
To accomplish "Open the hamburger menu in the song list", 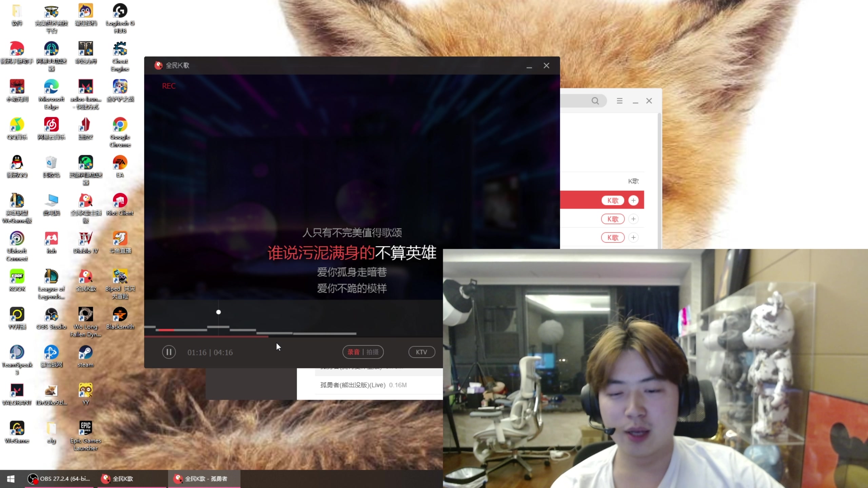I will [619, 101].
